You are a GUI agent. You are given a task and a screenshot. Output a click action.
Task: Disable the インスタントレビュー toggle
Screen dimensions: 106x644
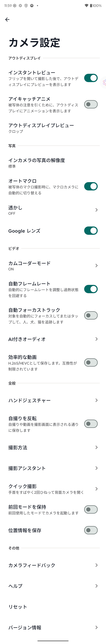click(x=91, y=78)
